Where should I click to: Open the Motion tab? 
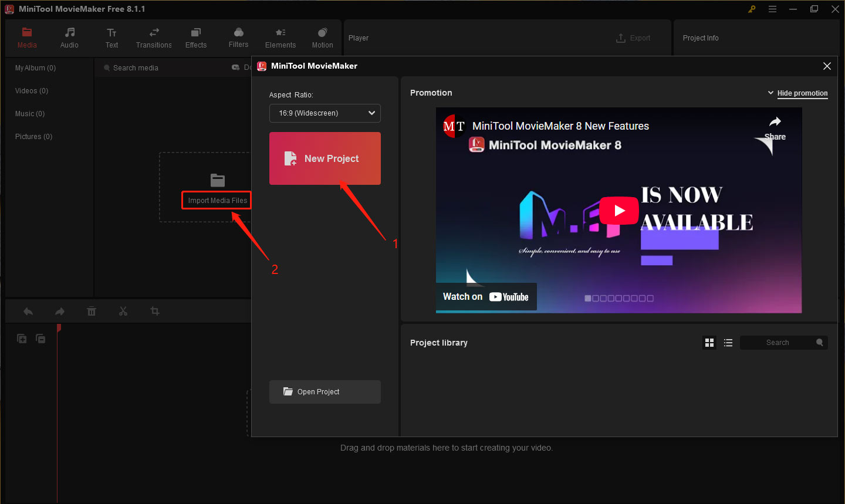point(322,38)
